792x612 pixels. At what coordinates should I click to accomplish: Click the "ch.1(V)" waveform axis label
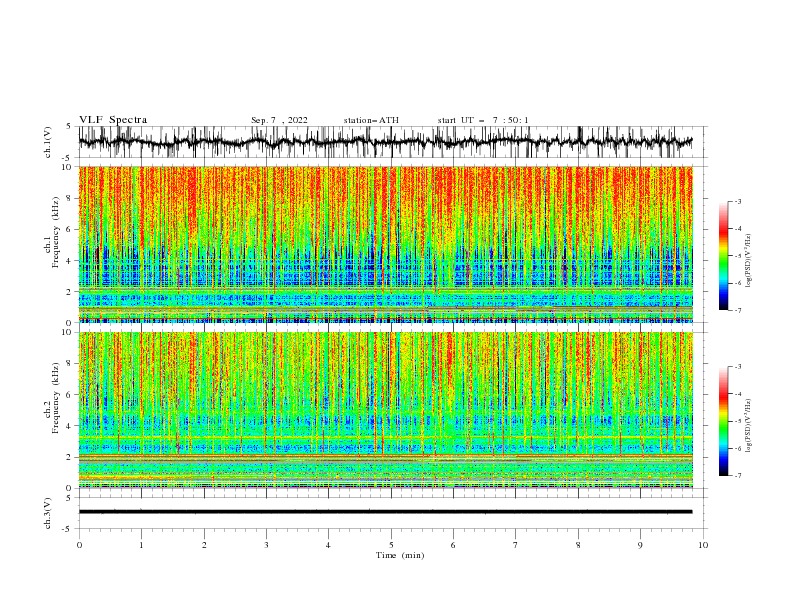(x=48, y=142)
